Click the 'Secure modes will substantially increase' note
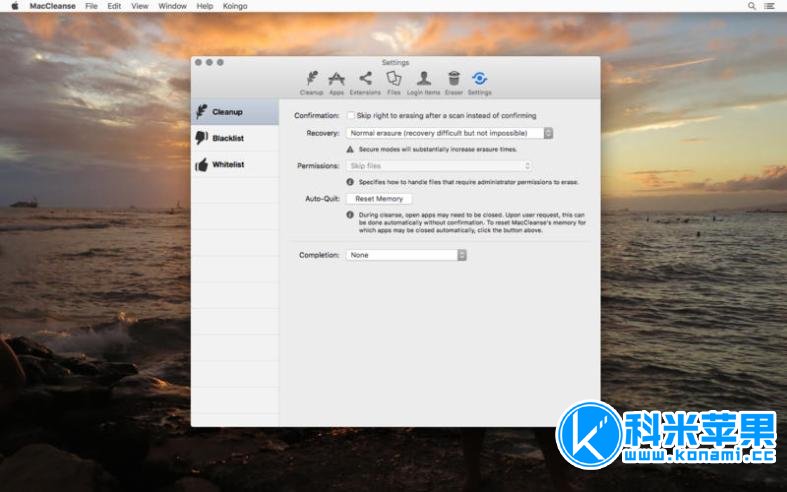Screen dimensions: 787x492 click(x=438, y=149)
